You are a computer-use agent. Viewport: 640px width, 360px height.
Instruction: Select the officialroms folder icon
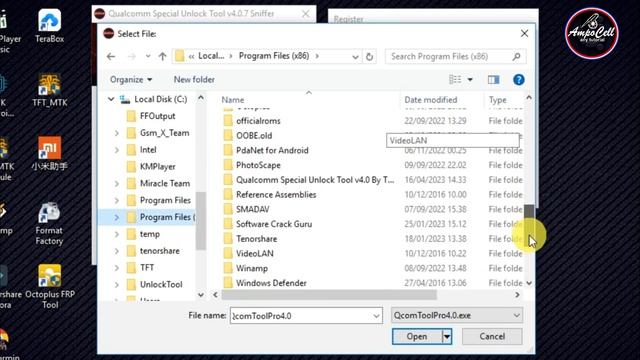(x=228, y=121)
